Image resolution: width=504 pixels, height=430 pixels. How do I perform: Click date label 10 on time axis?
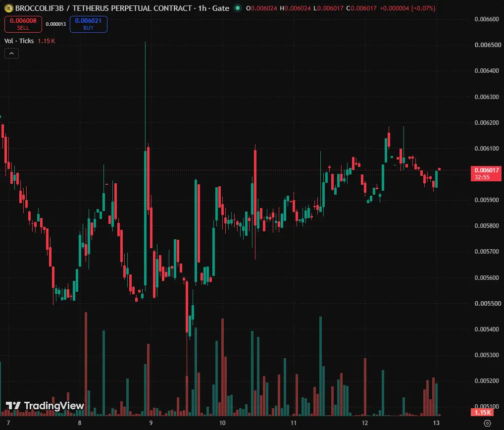222,423
